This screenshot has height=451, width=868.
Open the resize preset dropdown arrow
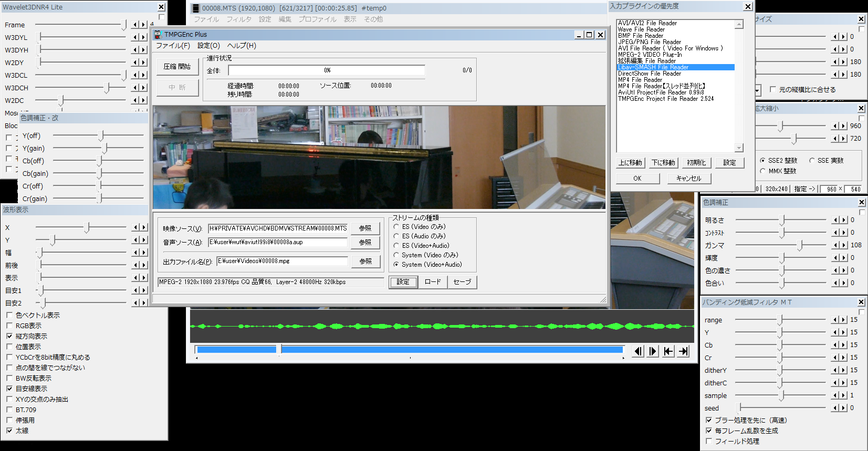point(757,90)
